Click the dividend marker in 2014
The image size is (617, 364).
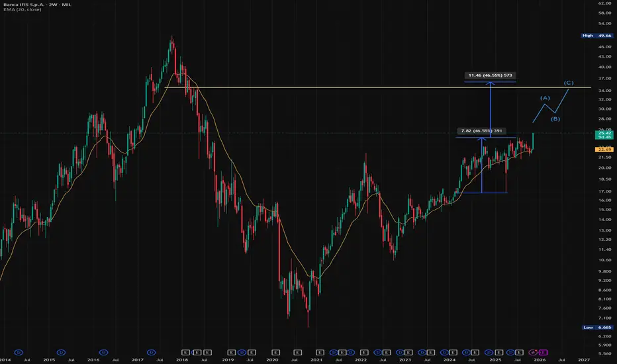tap(19, 352)
